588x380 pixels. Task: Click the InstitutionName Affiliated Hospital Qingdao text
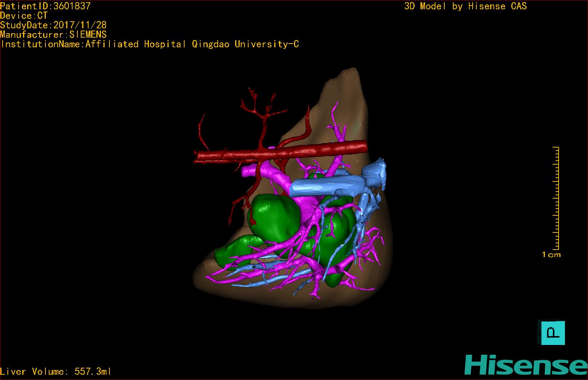tap(150, 44)
